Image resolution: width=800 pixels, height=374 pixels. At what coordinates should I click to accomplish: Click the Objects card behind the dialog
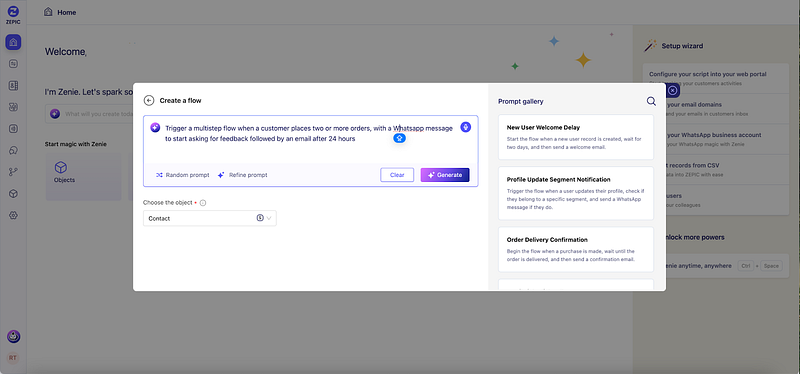click(x=83, y=177)
